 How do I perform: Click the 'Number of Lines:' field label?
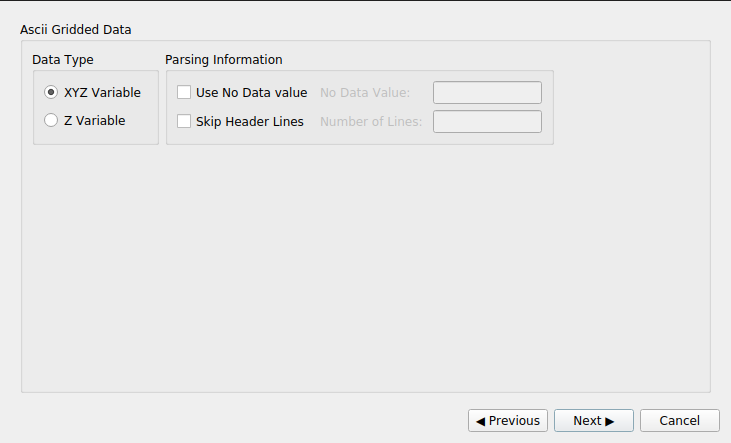click(x=370, y=122)
